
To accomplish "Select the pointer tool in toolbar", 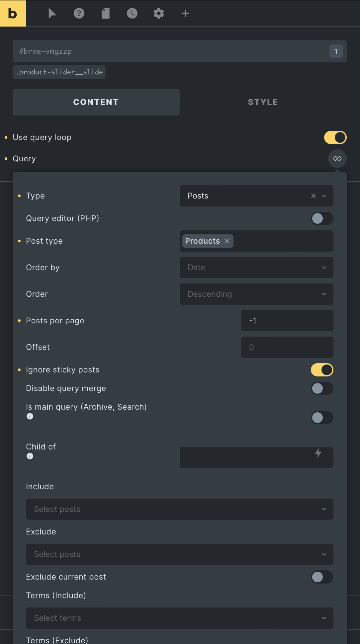I will click(52, 13).
